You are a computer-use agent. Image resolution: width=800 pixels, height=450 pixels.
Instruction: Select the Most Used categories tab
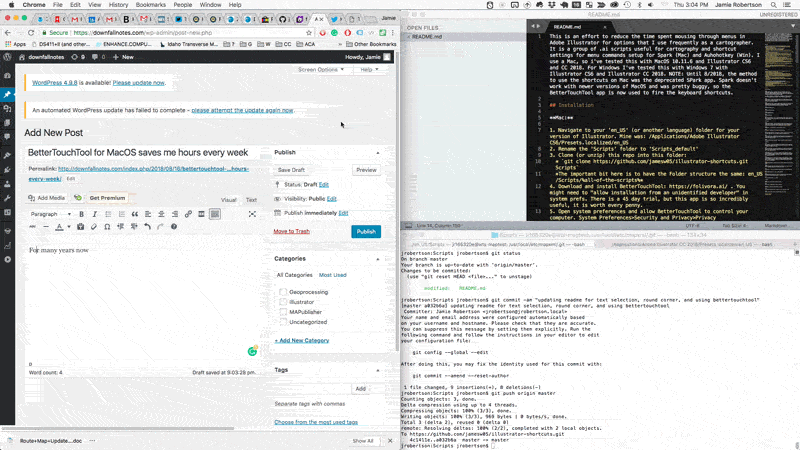click(333, 275)
